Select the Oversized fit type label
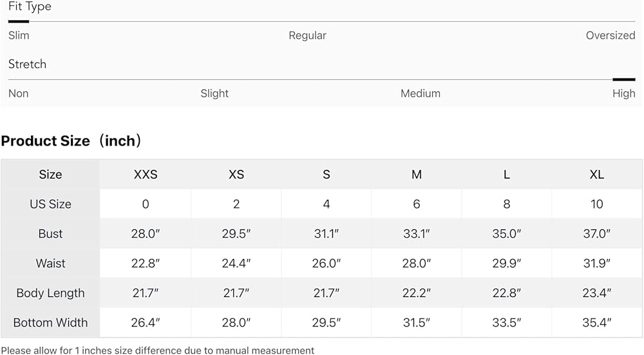 pos(611,35)
